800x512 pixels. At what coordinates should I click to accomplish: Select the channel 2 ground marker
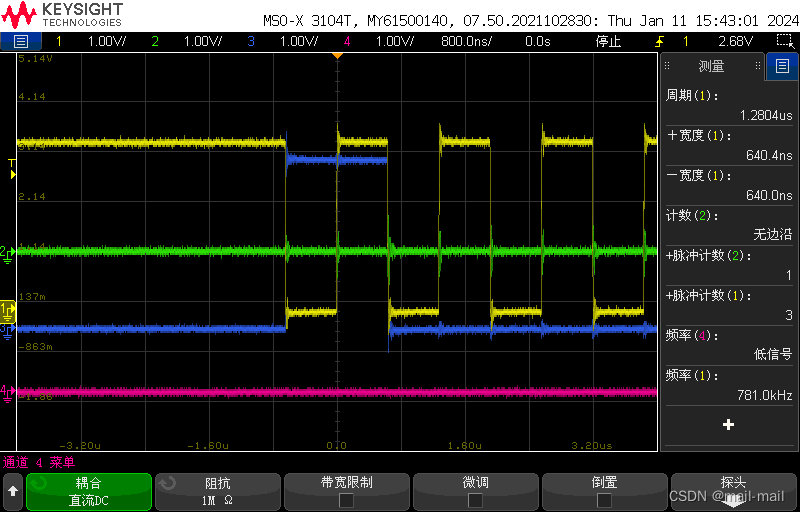pyautogui.click(x=7, y=253)
